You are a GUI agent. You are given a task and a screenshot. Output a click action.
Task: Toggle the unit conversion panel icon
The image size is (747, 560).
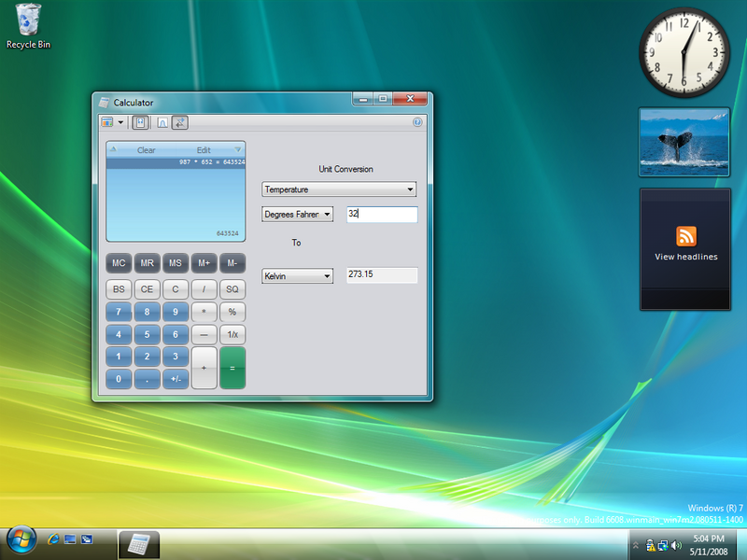click(x=181, y=122)
